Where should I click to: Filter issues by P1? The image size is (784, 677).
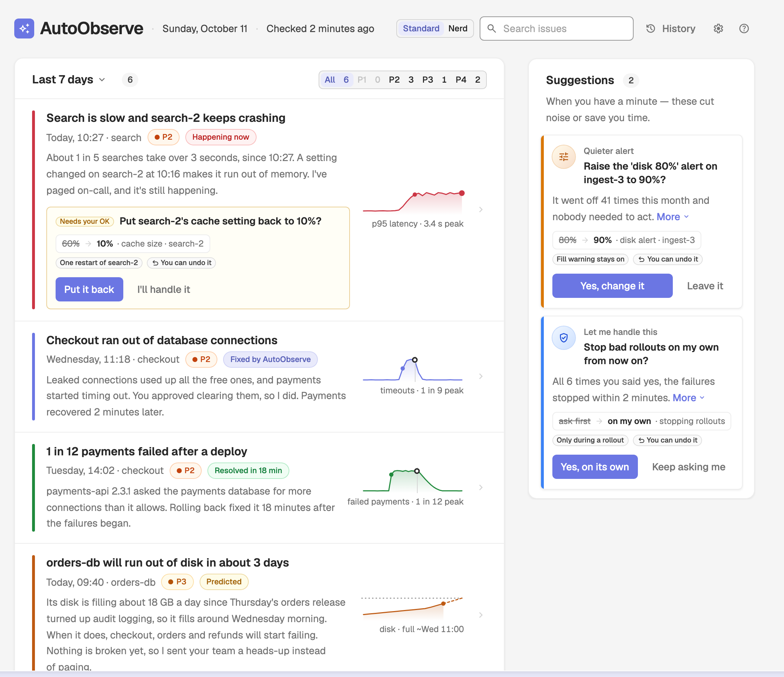click(x=369, y=80)
